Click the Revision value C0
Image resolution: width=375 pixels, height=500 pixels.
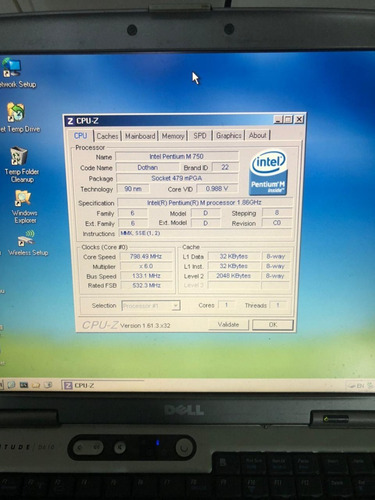pos(277,223)
